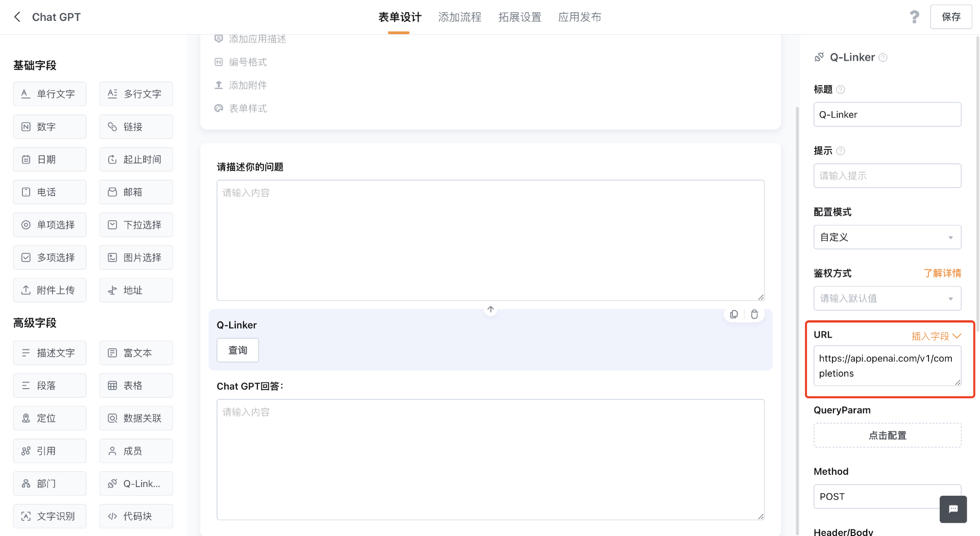
Task: Open the help question mark icon
Action: (x=914, y=17)
